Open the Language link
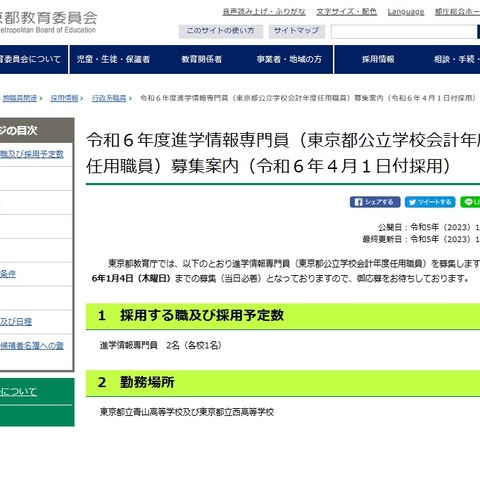Screen dimensions: 480x480 coord(406,12)
